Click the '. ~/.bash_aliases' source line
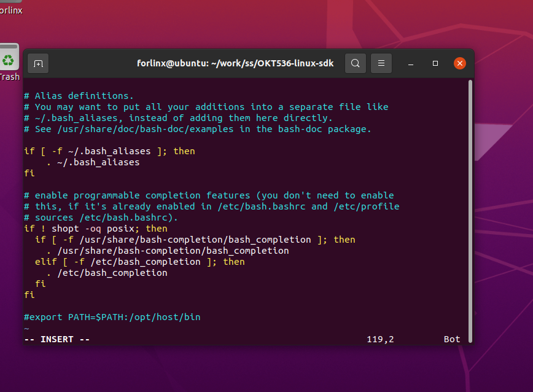Viewport: 533px width, 392px height. pyautogui.click(x=93, y=162)
